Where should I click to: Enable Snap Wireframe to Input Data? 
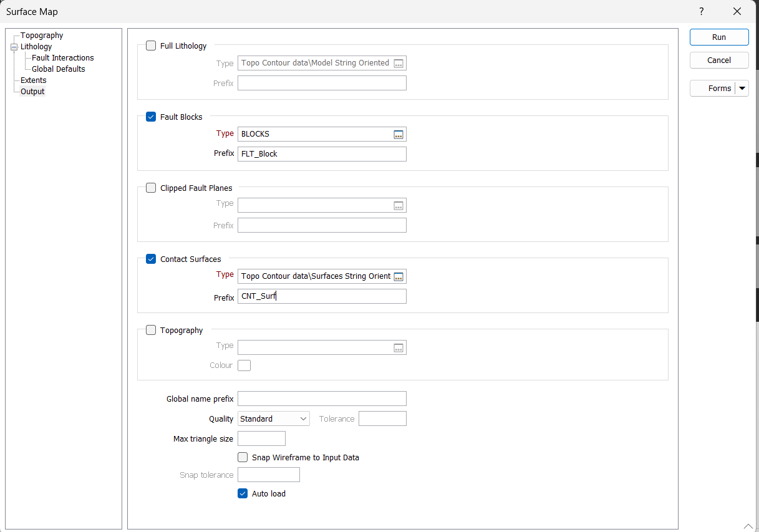click(x=243, y=457)
